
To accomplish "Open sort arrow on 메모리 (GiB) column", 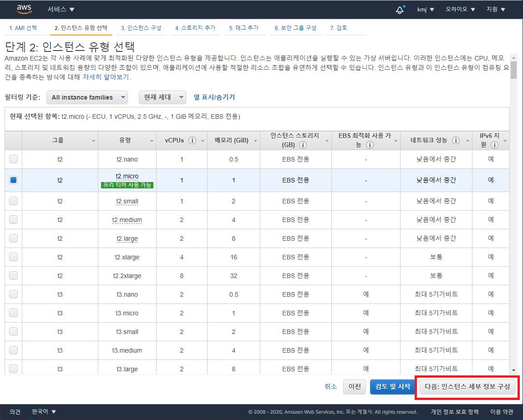I will click(255, 141).
